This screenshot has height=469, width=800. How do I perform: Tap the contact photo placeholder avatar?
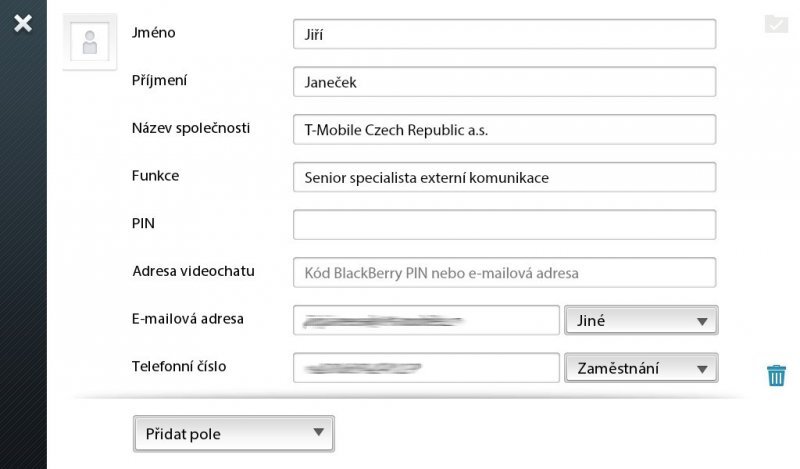[90, 42]
